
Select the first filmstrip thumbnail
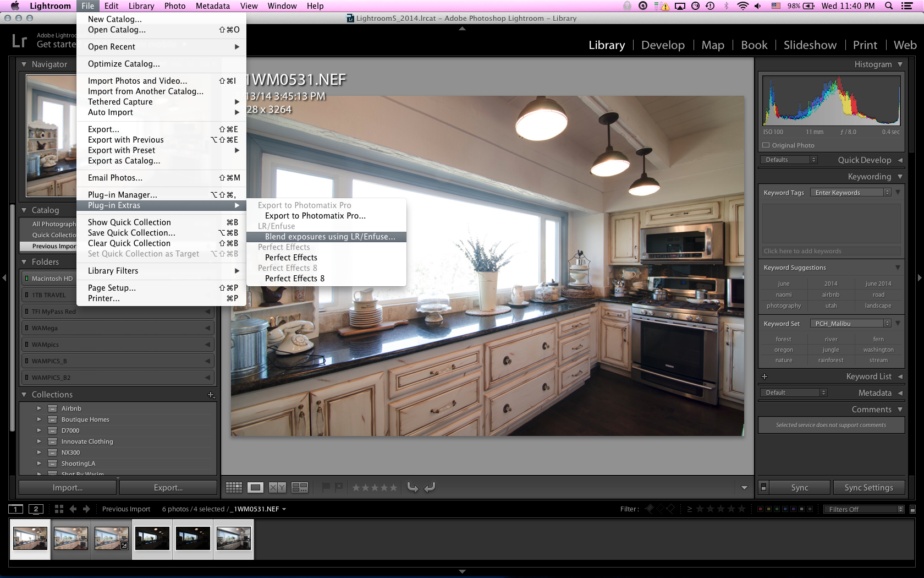[x=30, y=538]
